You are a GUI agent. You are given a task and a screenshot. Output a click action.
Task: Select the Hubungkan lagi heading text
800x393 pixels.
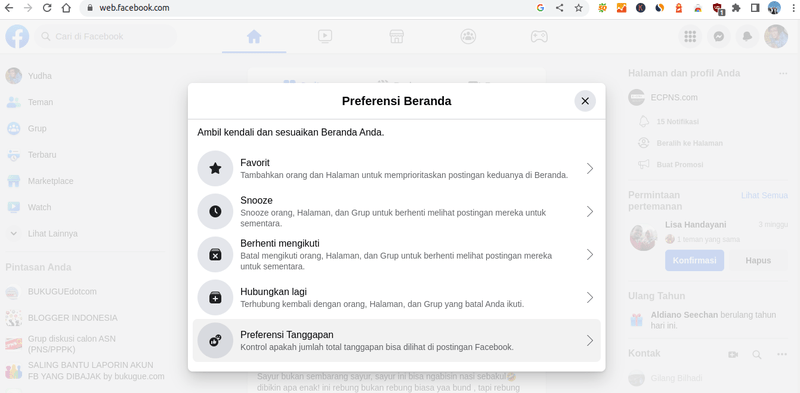(273, 292)
